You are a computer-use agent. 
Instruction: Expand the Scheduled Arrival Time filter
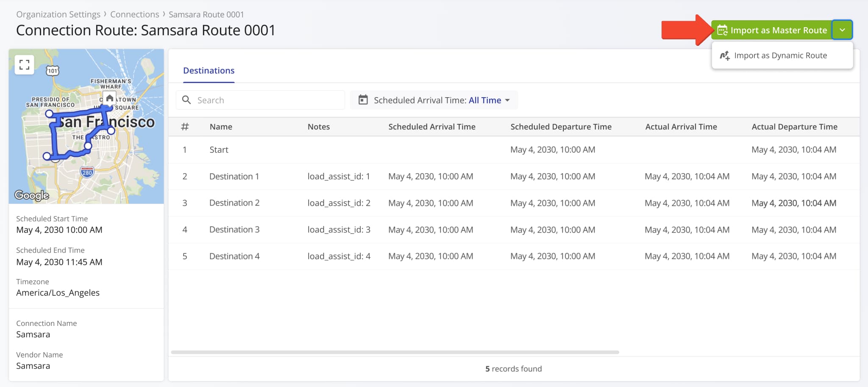tap(434, 100)
